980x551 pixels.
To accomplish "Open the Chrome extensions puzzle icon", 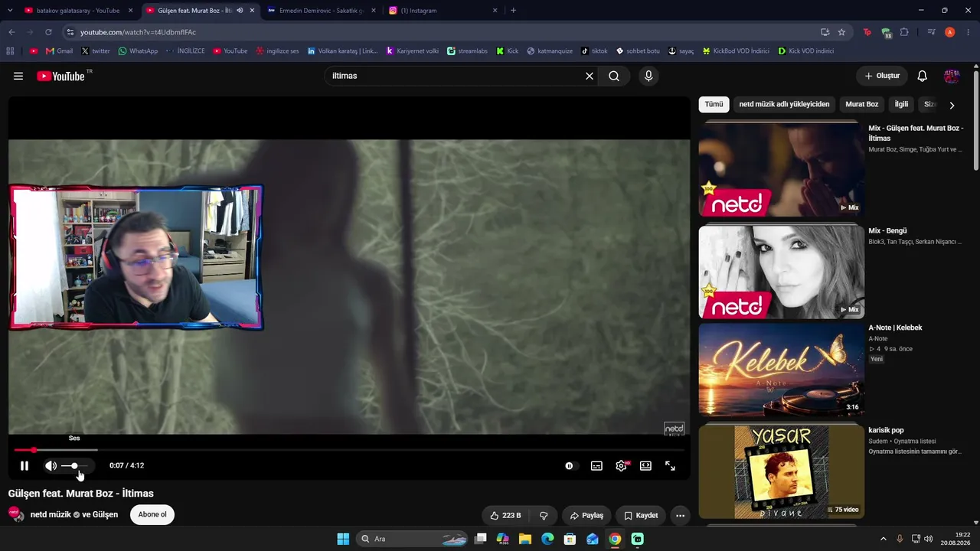I will click(904, 32).
